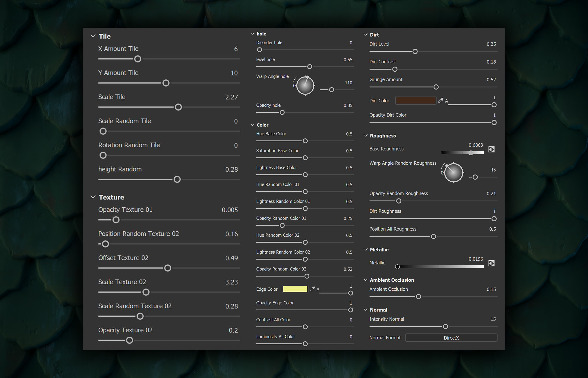Collapse the Roughness group chevron
The image size is (588, 378).
[x=365, y=135]
